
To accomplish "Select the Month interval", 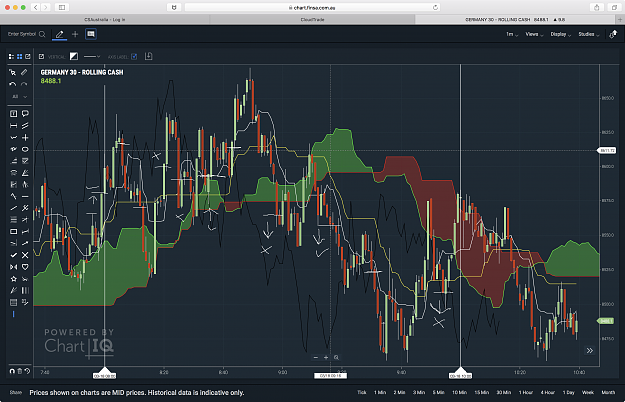I will tap(608, 392).
